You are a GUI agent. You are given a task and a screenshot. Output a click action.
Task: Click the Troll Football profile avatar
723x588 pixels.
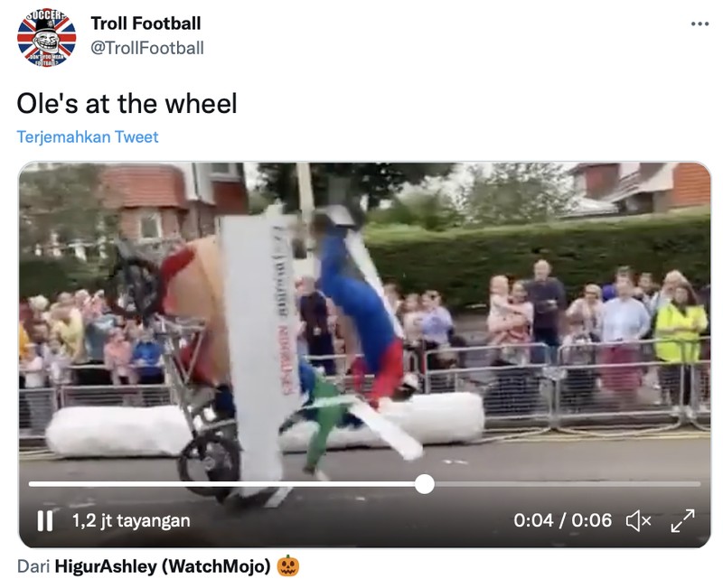click(x=46, y=37)
